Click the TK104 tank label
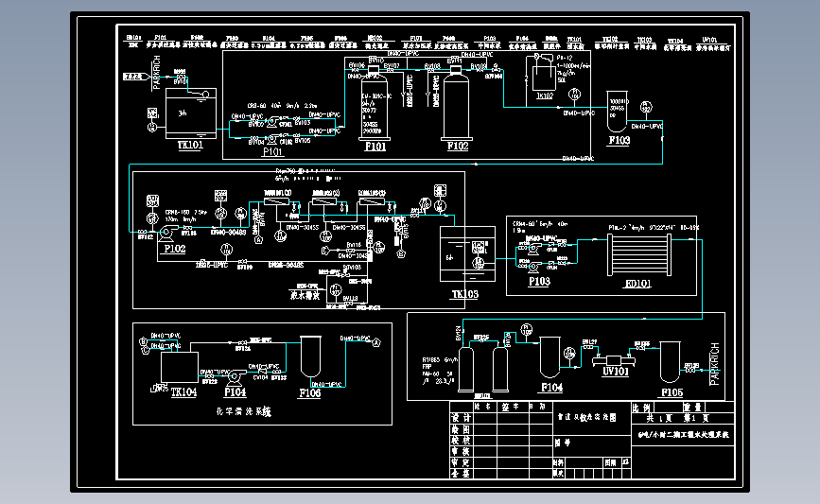This screenshot has height=504, width=820. coord(183,392)
